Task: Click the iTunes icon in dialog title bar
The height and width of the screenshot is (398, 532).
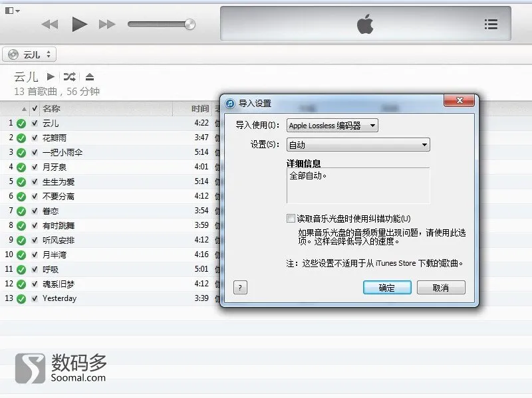Action: 230,104
